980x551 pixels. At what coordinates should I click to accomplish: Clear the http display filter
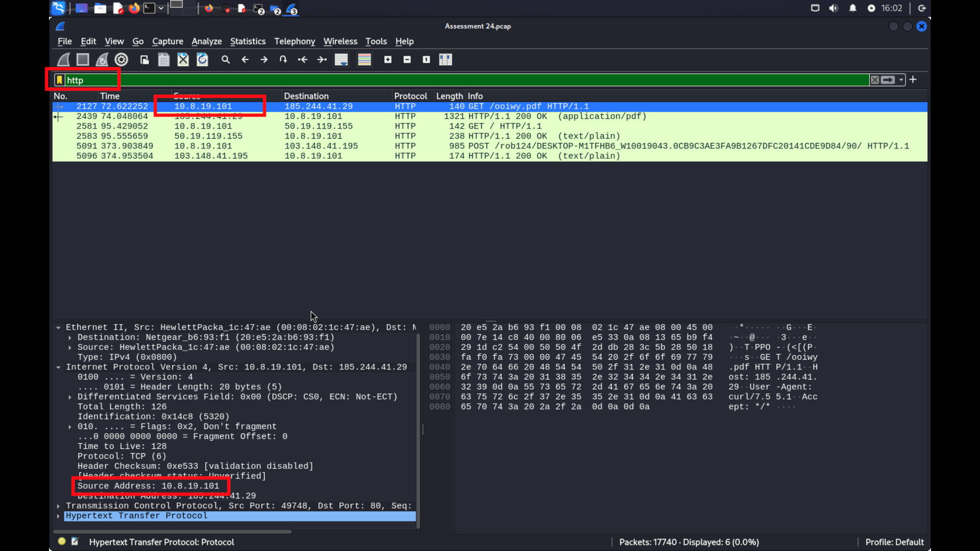click(875, 80)
